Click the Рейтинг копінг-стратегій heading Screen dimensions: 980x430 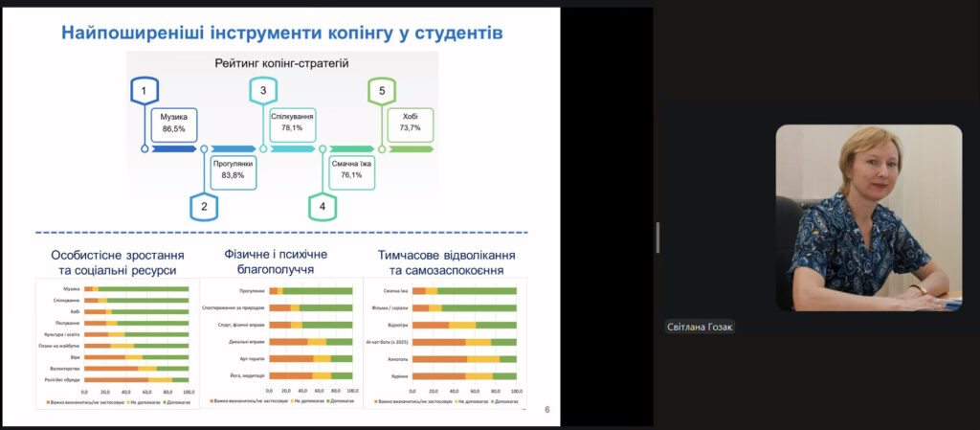(x=280, y=64)
